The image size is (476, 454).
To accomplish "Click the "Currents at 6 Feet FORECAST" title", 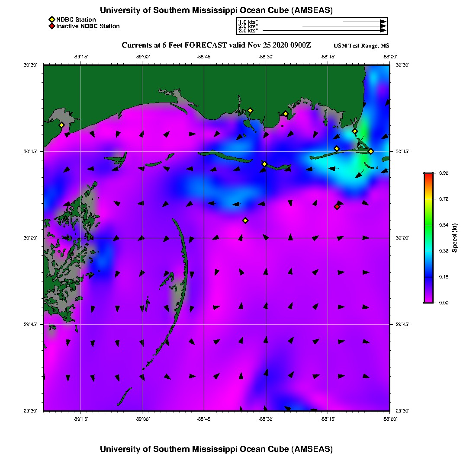I will 216,45.
